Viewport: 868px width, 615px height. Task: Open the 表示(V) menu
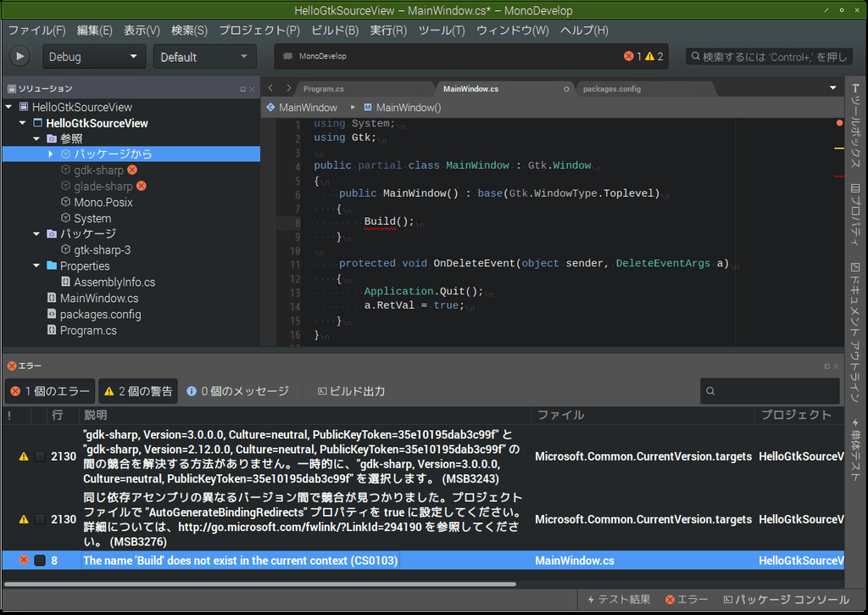click(x=142, y=30)
